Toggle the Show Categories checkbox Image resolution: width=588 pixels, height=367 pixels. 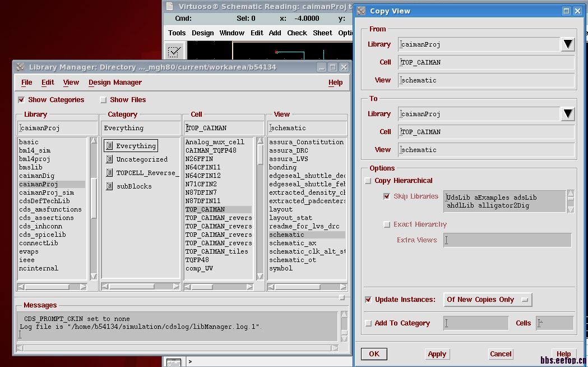[21, 100]
